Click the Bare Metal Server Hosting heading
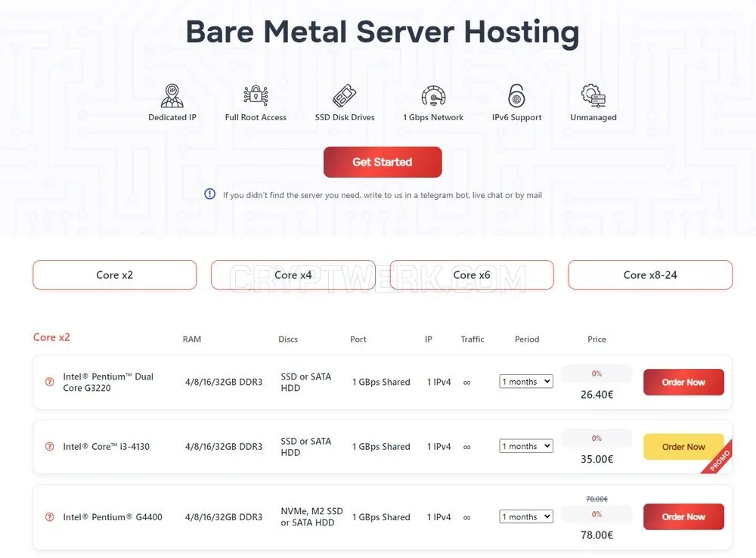Viewport: 756px width, 558px height. [x=383, y=33]
